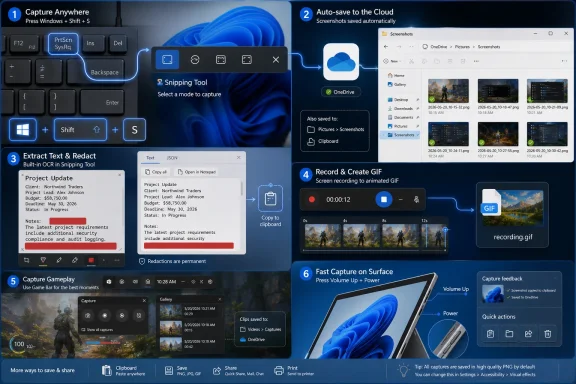This screenshot has width=576, height=384.
Task: Select the rectangle snip mode in Snipping Tool bar
Action: [168, 60]
